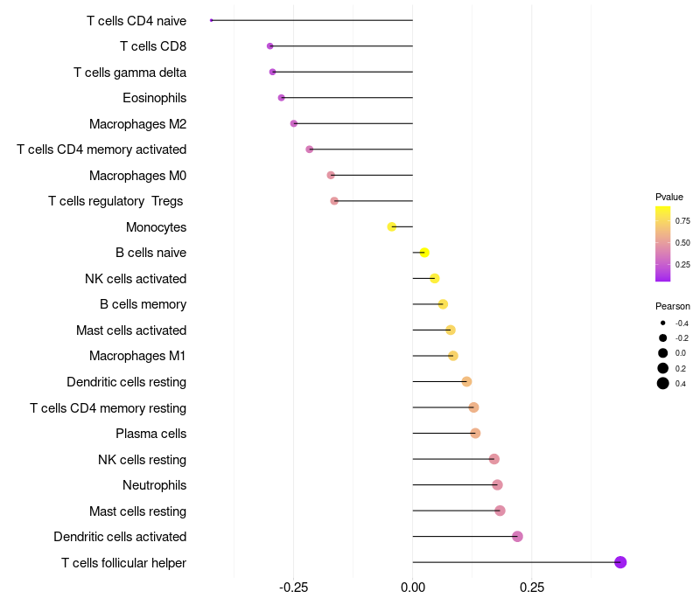This screenshot has height=612, width=700.
Task: Click the 0.25 x-axis tick label
Action: click(532, 587)
